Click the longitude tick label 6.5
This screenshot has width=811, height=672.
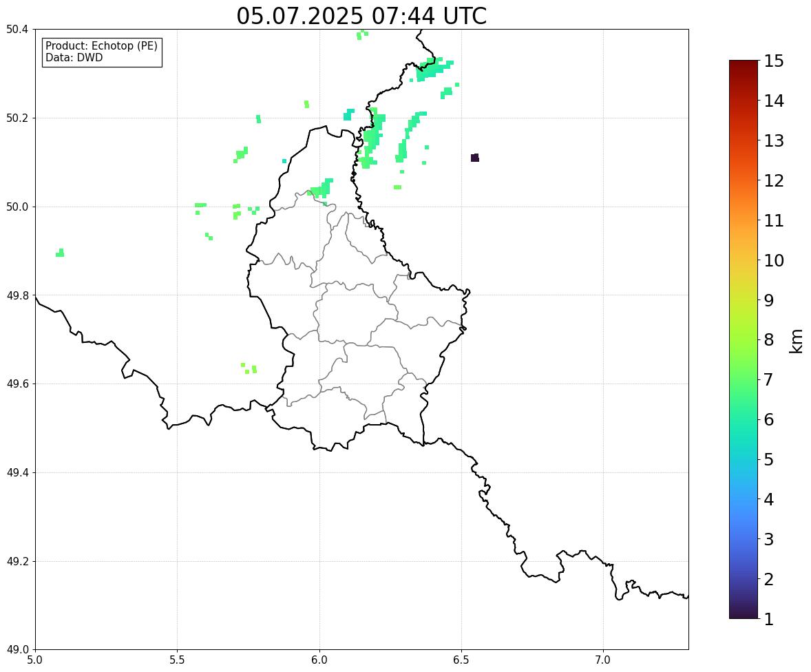tap(461, 660)
